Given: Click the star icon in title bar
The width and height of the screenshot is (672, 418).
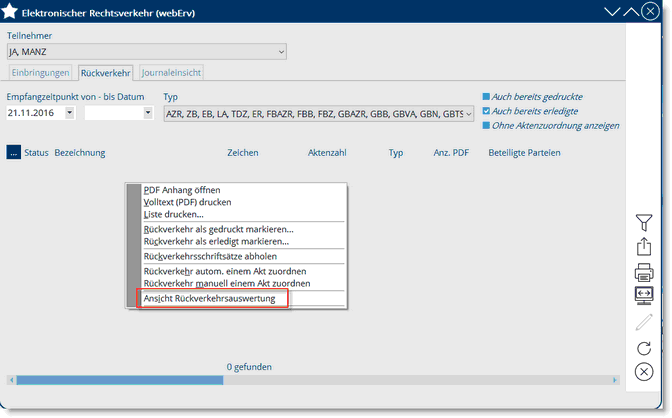Looking at the screenshot, I should click(9, 12).
